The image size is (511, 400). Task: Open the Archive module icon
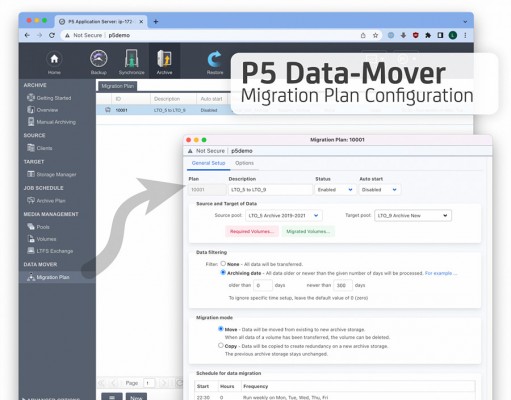[164, 59]
